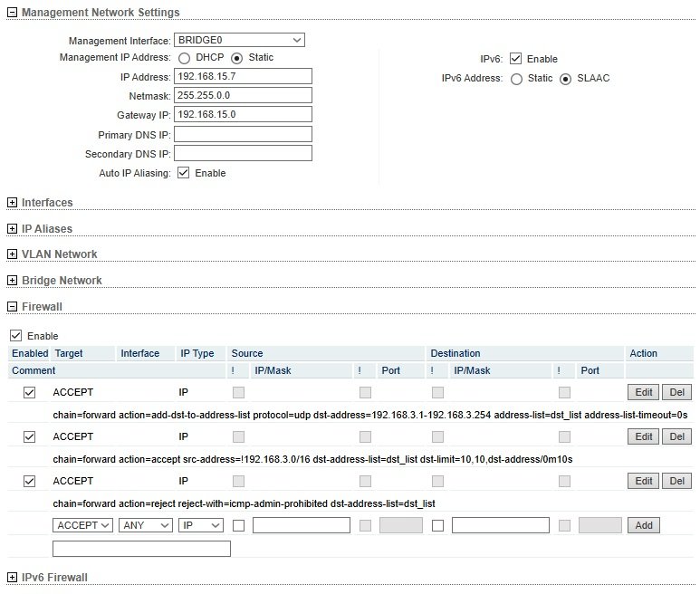Click the Gateway IP field 192.168.15.0
Viewport: 700px width, 594px height.
point(243,114)
